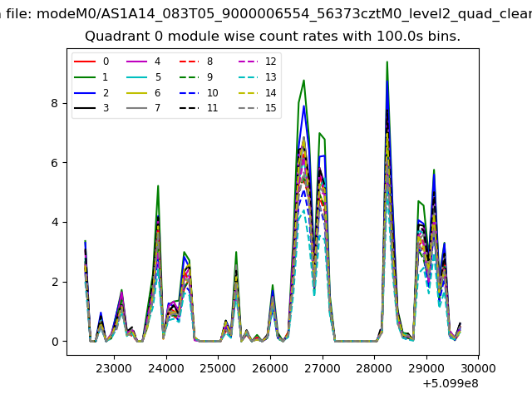Click the blue legend line for module 2
Screen dimensions: 532x399
[84, 93]
